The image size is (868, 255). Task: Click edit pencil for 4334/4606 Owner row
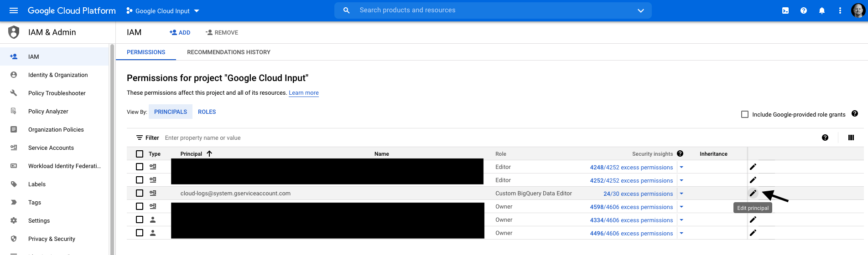[753, 219]
